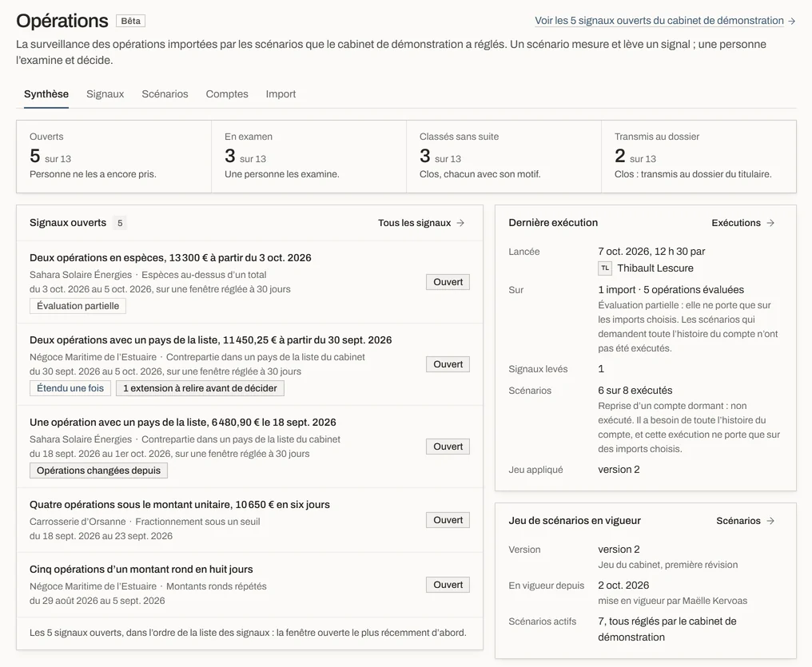812x667 pixels.
Task: Click arrow icon beside Scénarios in Jeu de scénarios panel
Action: (770, 521)
